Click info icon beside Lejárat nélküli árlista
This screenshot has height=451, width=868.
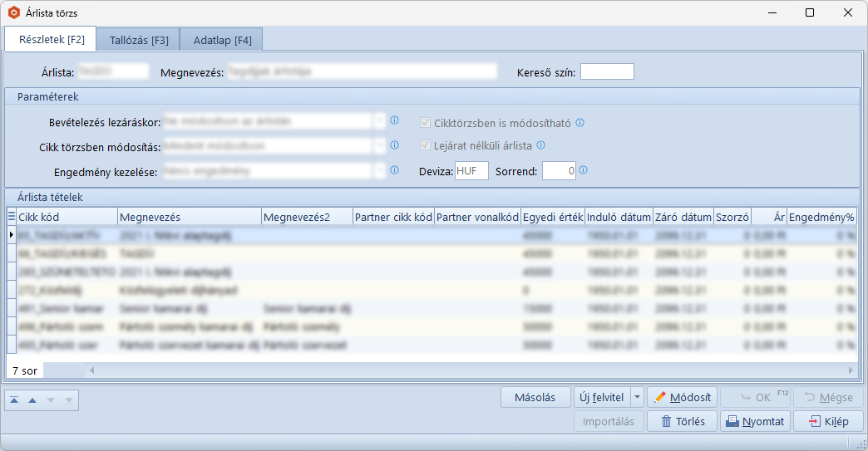coord(540,145)
